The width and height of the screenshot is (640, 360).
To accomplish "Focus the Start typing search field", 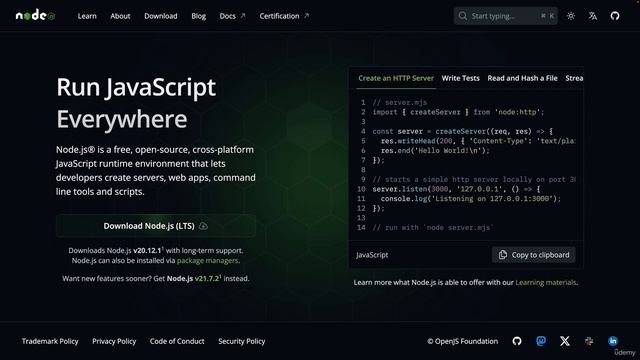I will point(506,16).
